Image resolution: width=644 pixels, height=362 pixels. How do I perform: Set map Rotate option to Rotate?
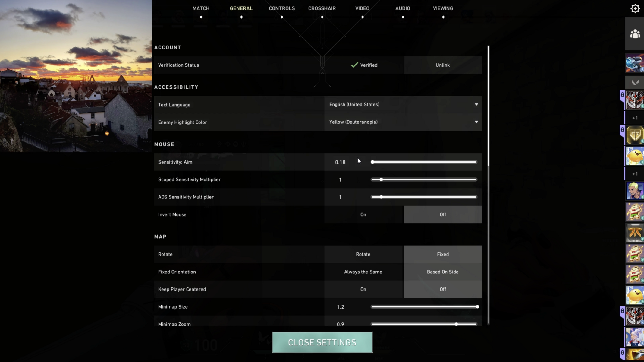point(363,254)
